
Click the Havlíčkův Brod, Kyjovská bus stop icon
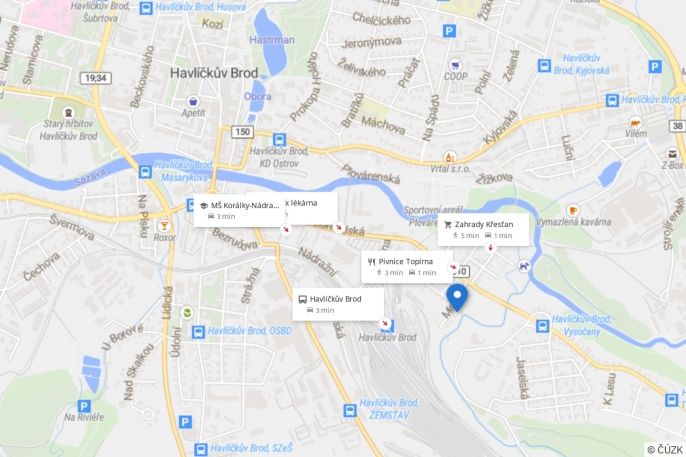click(x=544, y=66)
